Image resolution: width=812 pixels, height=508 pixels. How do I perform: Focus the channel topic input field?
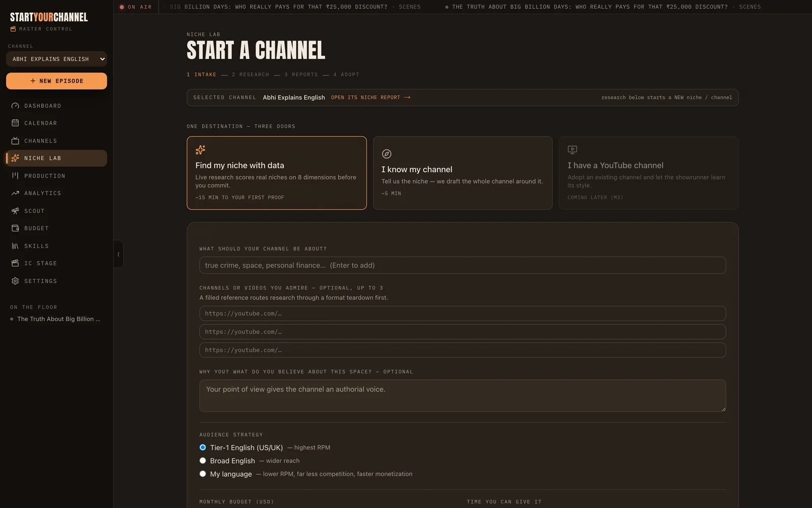pyautogui.click(x=462, y=265)
